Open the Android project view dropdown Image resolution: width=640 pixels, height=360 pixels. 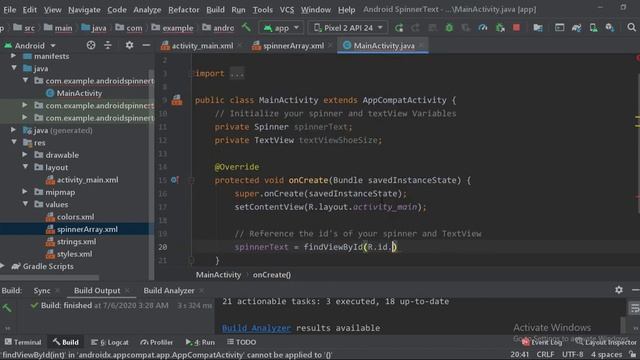[30, 45]
